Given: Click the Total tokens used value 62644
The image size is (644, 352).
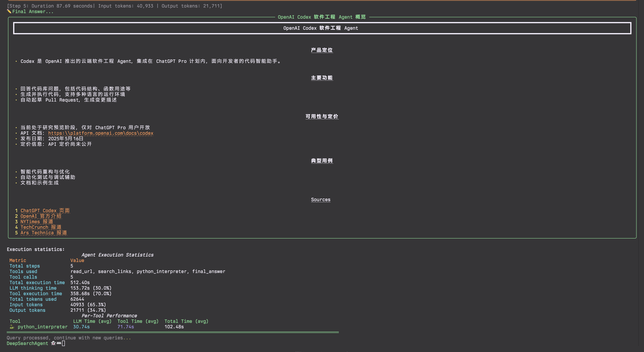Looking at the screenshot, I should 77,299.
